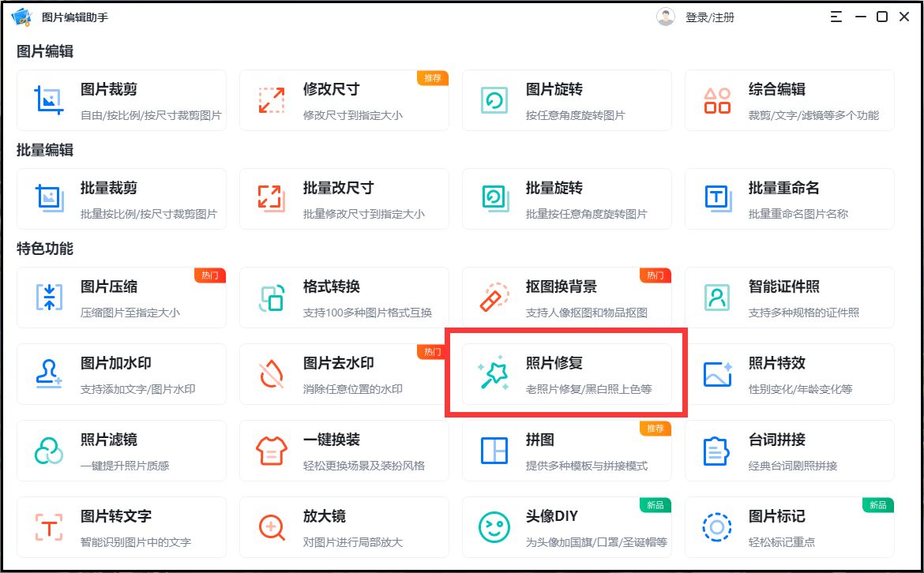Screen dimensions: 924x573
Task: Launch 综合编辑 comprehensive editing
Action: 790,99
